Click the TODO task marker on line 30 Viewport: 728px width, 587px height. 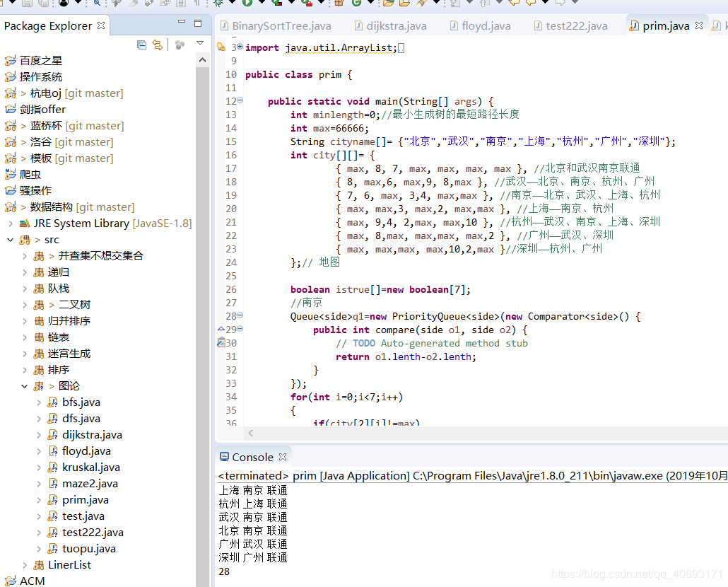[221, 342]
